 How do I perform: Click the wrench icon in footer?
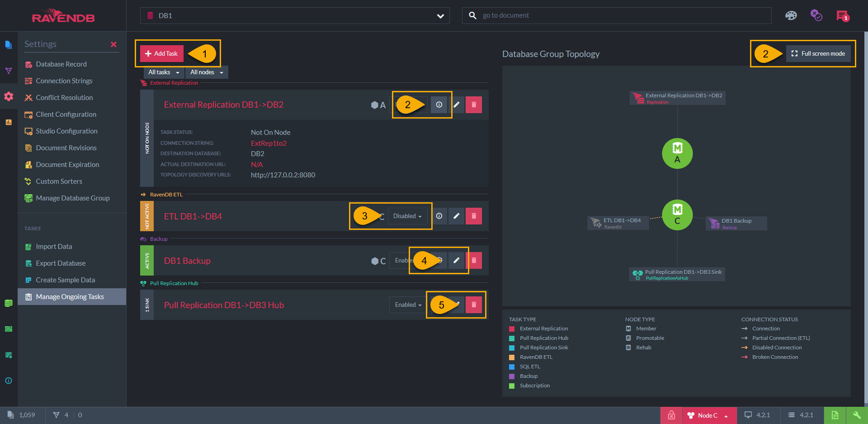(856, 415)
